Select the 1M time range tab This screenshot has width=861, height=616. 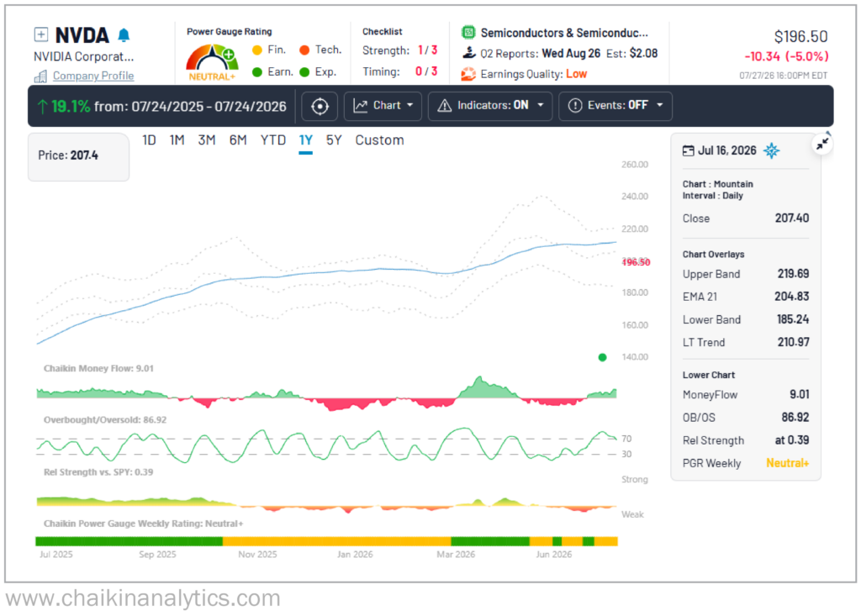tap(177, 140)
